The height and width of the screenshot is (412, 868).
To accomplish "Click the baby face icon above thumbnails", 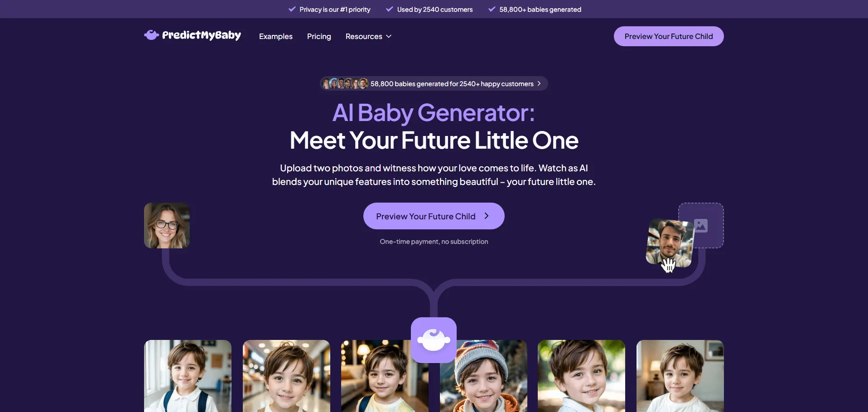I will pos(434,340).
